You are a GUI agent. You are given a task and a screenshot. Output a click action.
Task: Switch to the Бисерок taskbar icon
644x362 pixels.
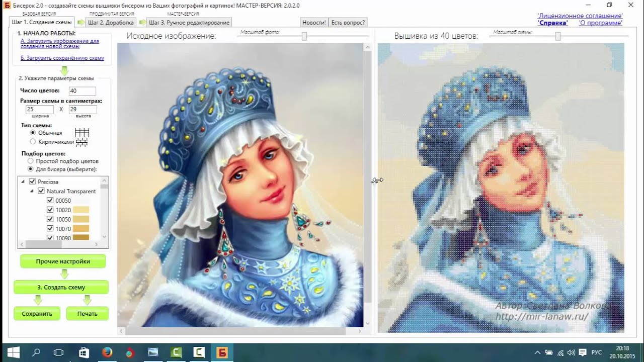point(222,352)
